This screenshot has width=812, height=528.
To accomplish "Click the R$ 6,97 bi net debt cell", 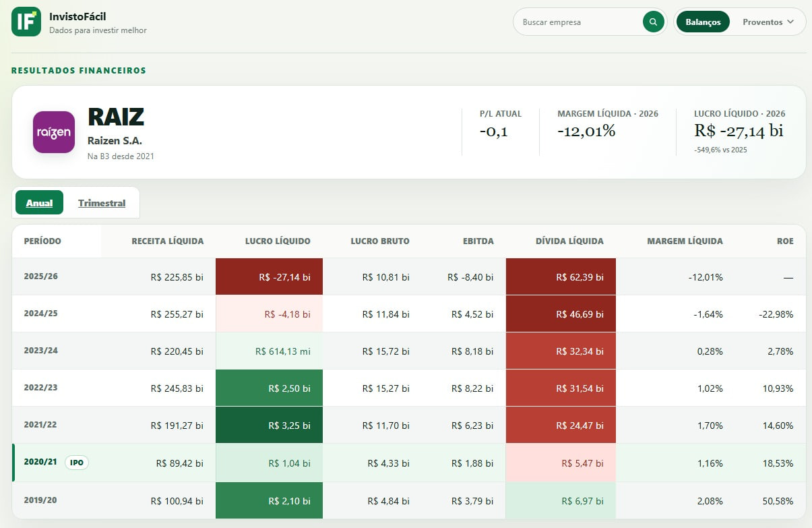I will click(561, 500).
